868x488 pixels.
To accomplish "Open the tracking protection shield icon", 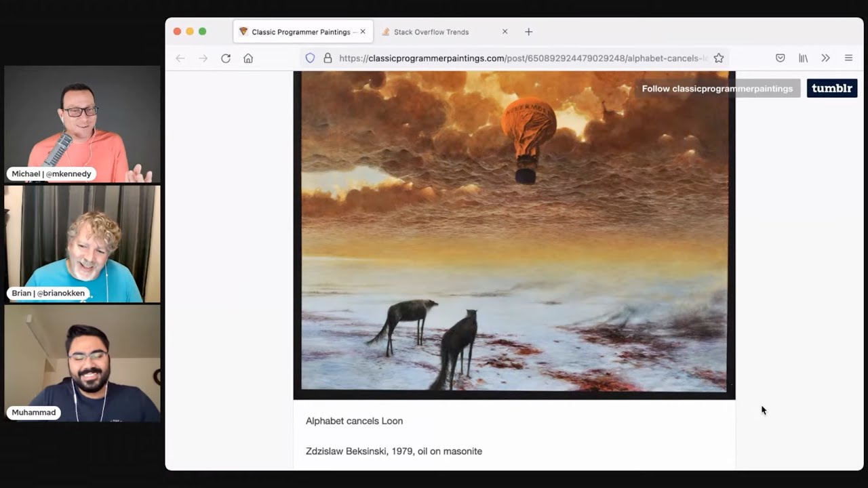I will [x=310, y=58].
